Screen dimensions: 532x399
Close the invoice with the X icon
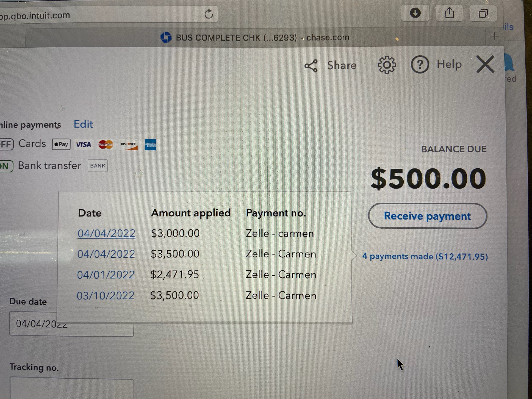point(485,64)
